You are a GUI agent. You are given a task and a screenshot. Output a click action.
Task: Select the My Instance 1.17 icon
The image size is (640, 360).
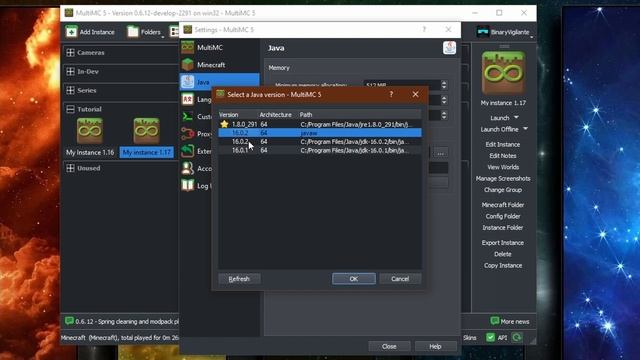(147, 131)
